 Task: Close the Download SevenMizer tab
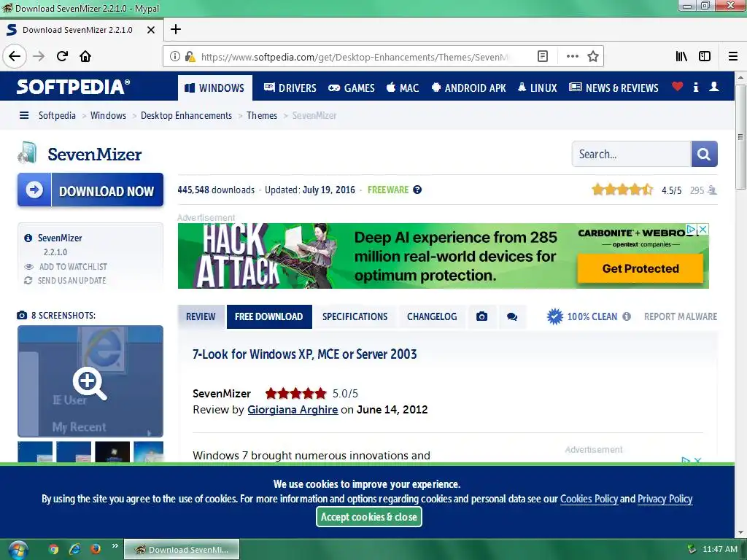coord(151,30)
